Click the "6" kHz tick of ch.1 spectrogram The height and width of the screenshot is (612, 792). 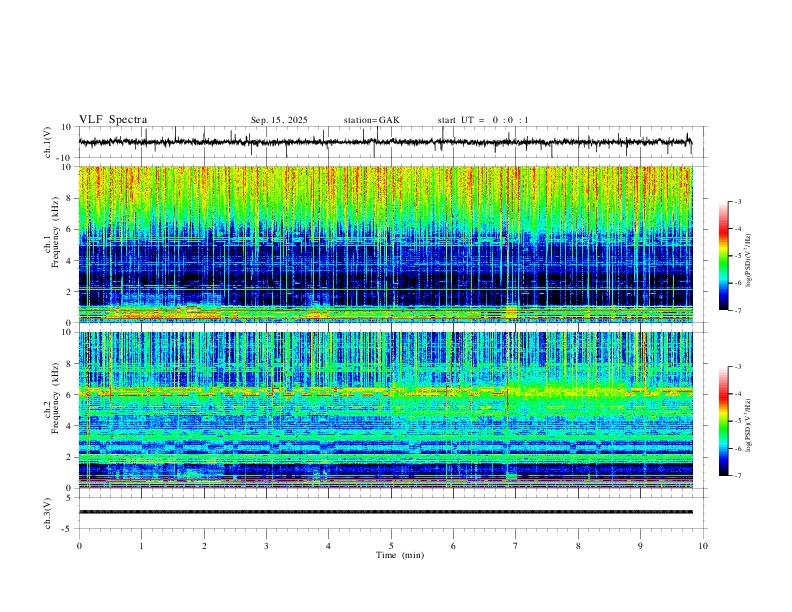(x=71, y=229)
